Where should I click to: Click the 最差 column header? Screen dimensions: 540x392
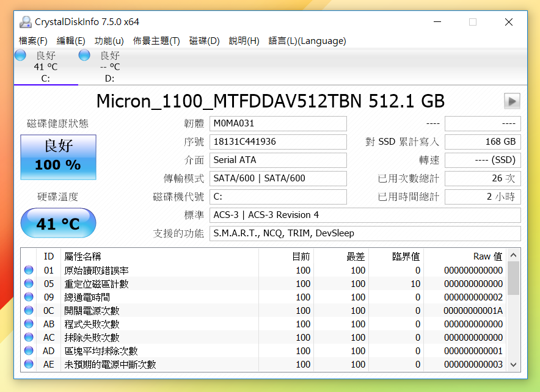[341, 256]
